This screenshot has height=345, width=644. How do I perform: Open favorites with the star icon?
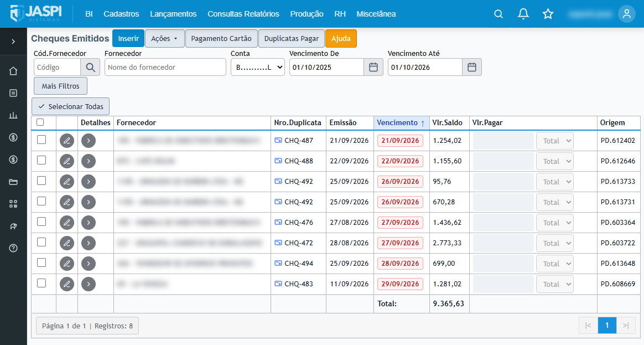[548, 14]
